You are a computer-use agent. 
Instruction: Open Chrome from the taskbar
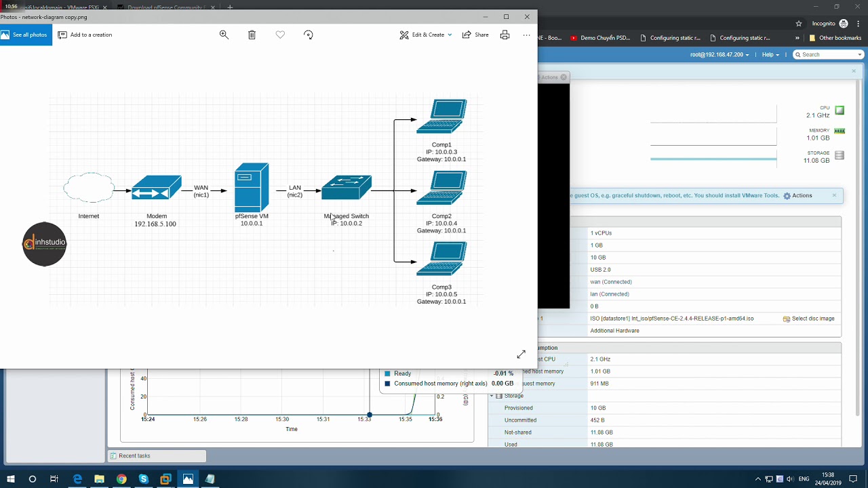(121, 479)
